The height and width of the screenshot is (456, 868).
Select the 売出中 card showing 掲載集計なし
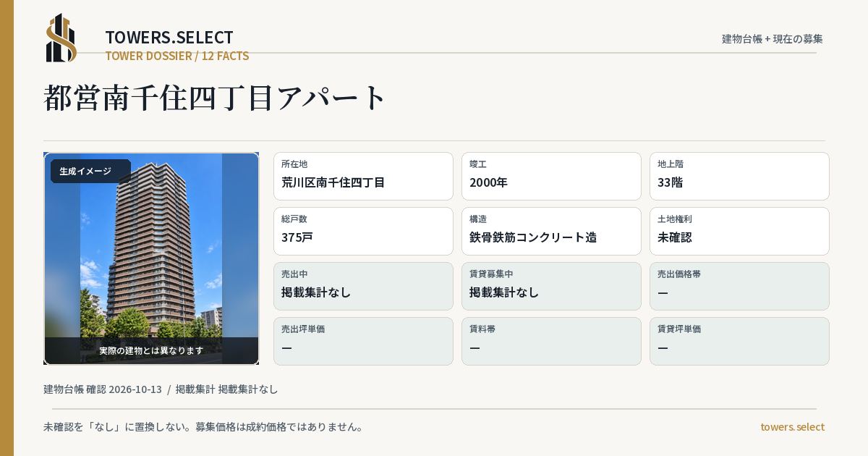point(363,286)
